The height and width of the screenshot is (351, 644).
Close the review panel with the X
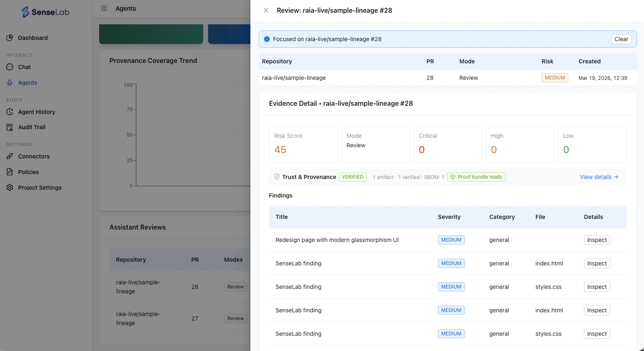click(266, 10)
